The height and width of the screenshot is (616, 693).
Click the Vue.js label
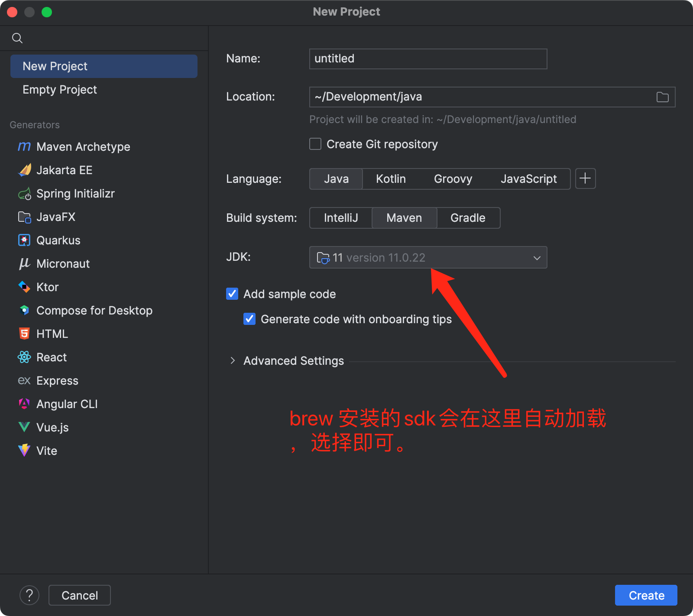(53, 428)
